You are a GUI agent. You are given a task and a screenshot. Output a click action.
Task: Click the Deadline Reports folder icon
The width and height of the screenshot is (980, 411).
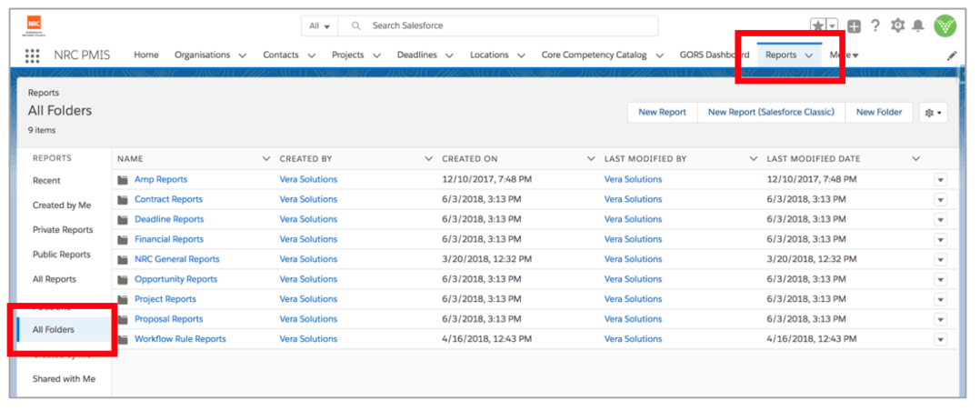point(123,219)
